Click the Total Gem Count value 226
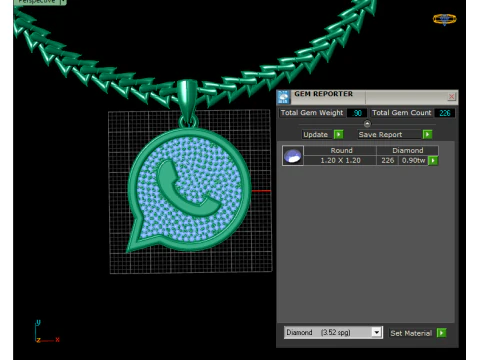480x360 pixels. (445, 113)
